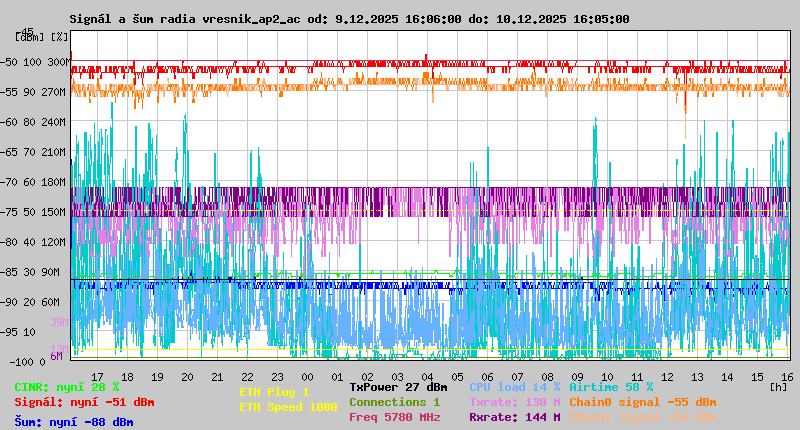Click the chart title text

click(x=349, y=19)
